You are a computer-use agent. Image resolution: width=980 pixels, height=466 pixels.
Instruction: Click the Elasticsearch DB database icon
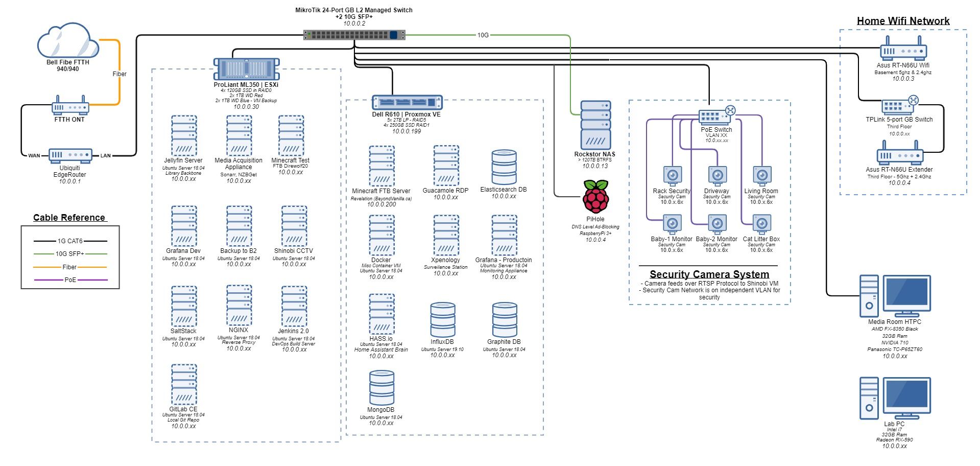[x=504, y=167]
